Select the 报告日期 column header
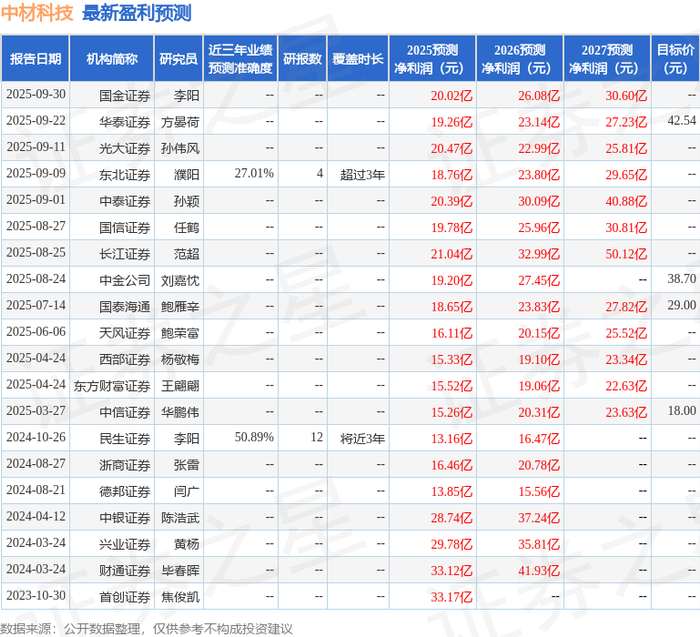 [35, 59]
